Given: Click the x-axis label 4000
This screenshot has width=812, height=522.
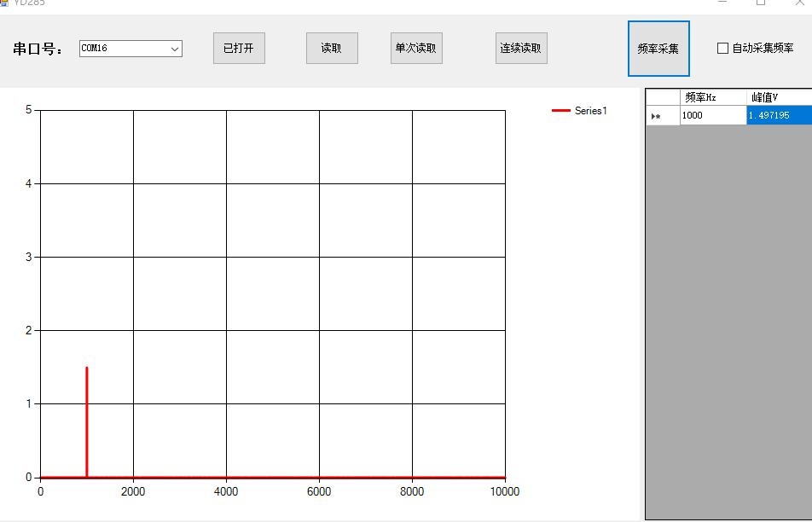Looking at the screenshot, I should [x=226, y=491].
